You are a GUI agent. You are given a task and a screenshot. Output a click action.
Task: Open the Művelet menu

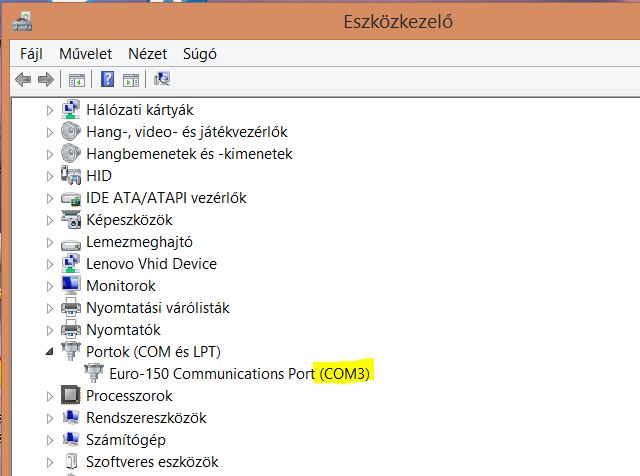[x=85, y=54]
